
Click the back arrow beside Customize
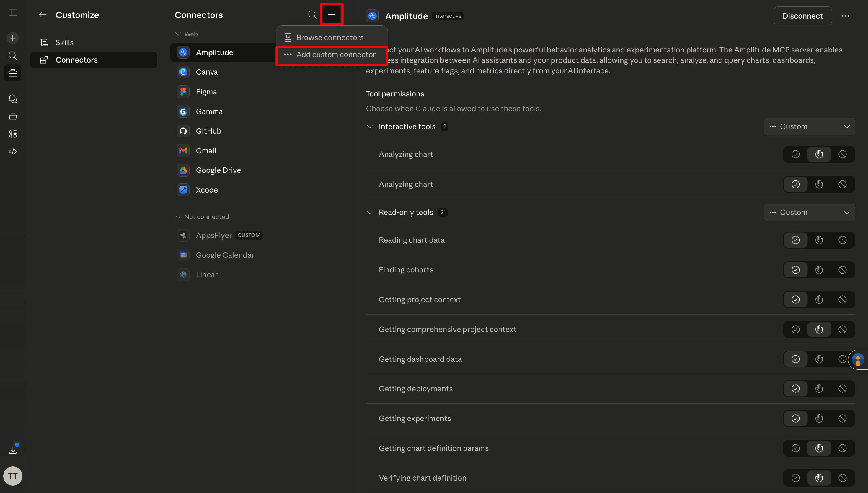[x=43, y=15]
